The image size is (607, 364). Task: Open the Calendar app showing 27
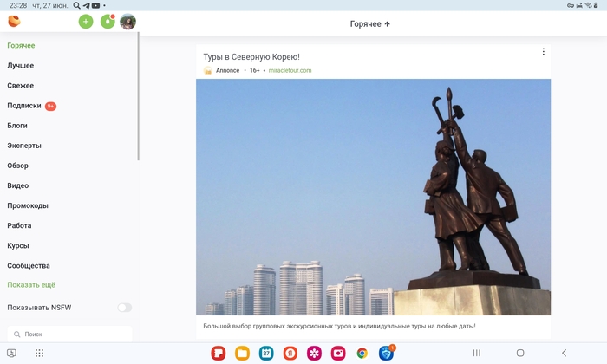point(266,354)
